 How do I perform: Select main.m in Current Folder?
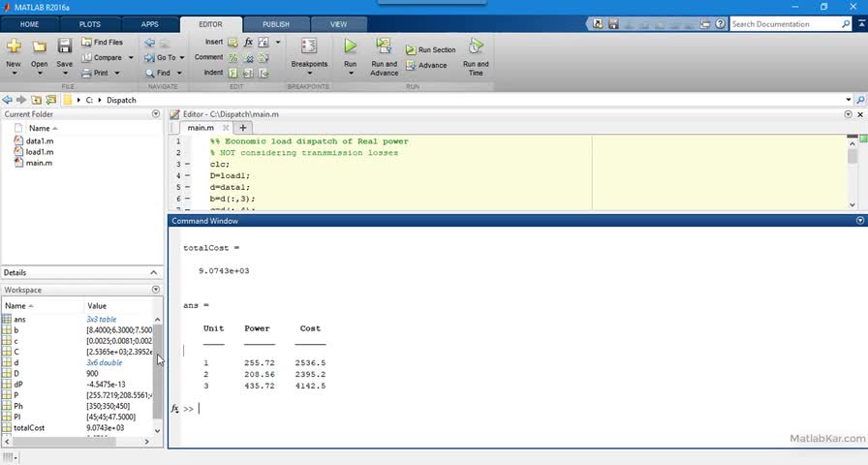39,163
